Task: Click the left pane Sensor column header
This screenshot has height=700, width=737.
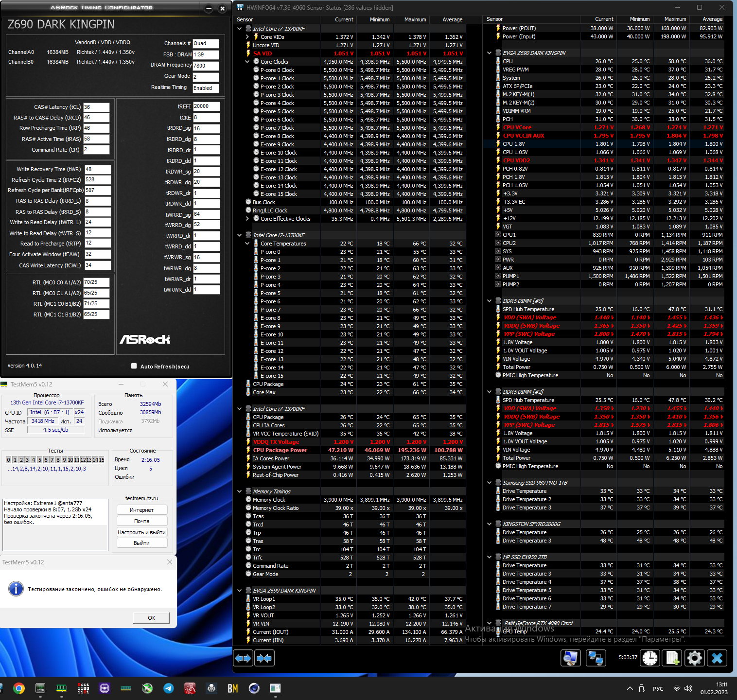Action: pos(277,19)
